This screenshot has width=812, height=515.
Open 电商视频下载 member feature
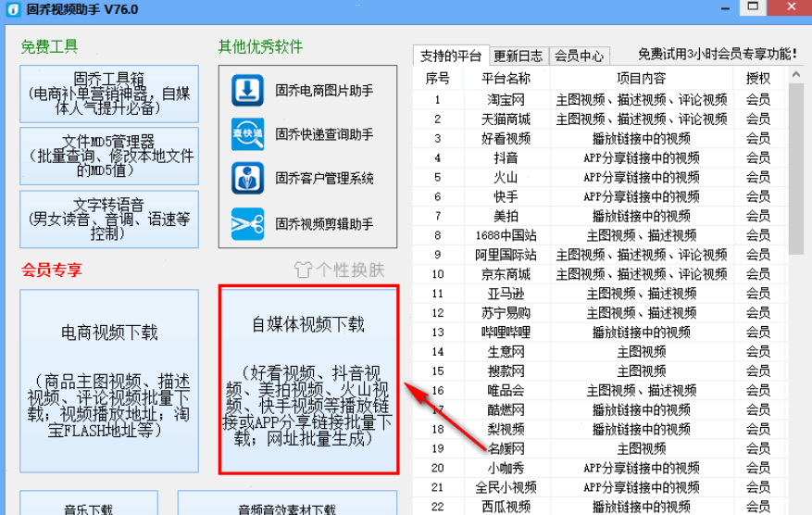pos(109,381)
